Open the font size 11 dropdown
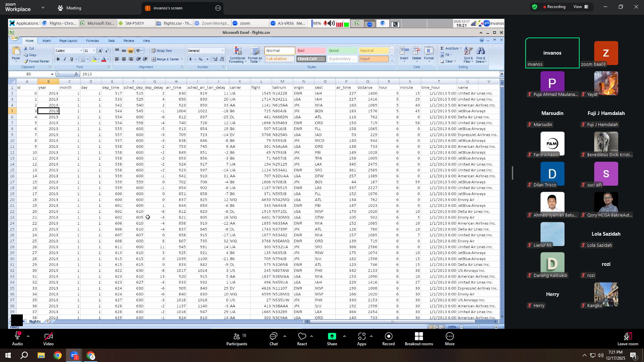 coord(94,51)
